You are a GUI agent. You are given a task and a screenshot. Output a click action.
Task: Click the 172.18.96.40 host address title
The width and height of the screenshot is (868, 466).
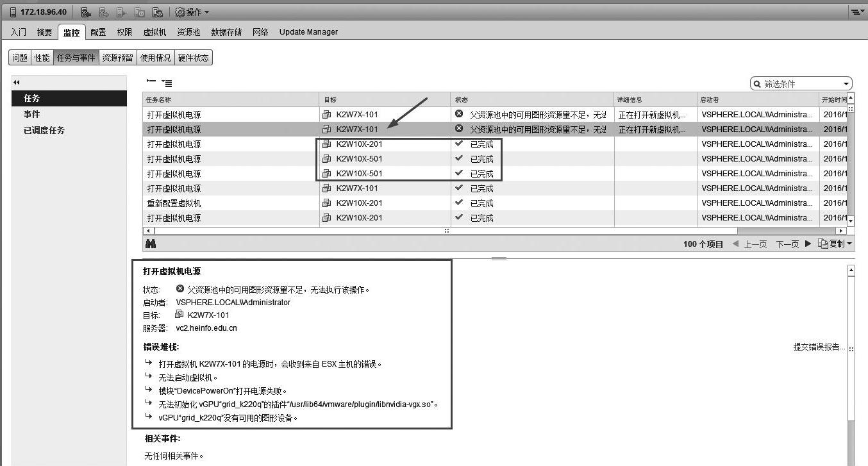click(44, 12)
